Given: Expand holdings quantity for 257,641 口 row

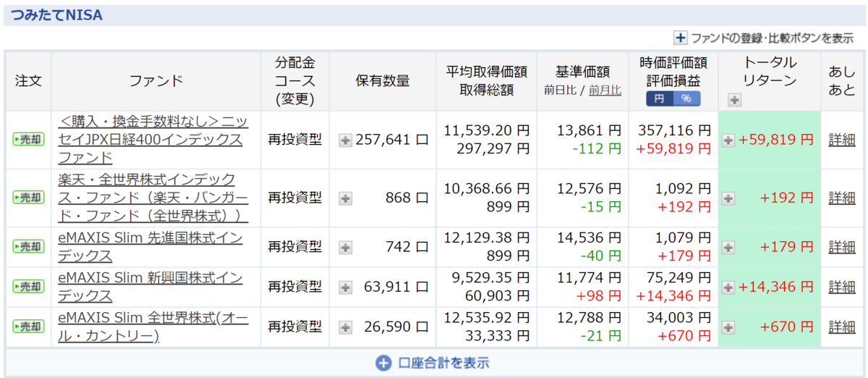Looking at the screenshot, I should click(346, 140).
